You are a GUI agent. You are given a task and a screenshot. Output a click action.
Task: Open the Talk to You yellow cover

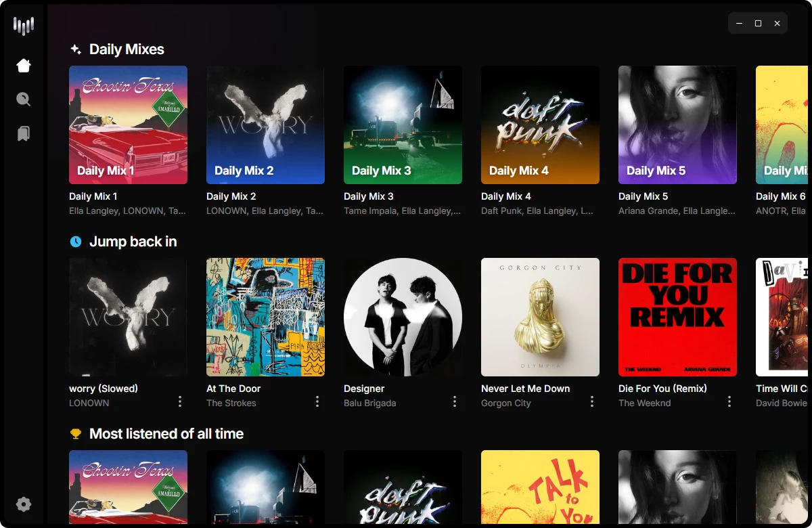click(540, 487)
